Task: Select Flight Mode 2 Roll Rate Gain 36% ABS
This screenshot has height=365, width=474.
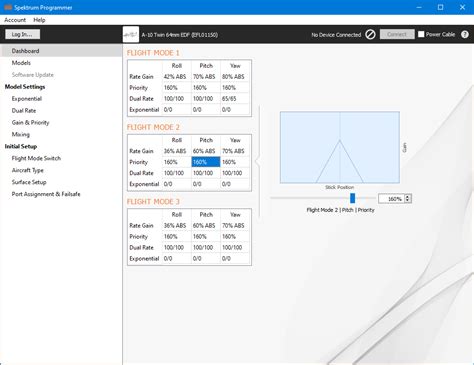Action: click(x=177, y=151)
